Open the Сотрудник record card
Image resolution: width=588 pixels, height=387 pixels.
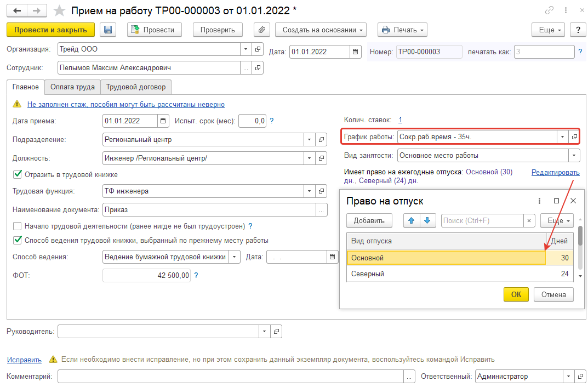tap(258, 68)
